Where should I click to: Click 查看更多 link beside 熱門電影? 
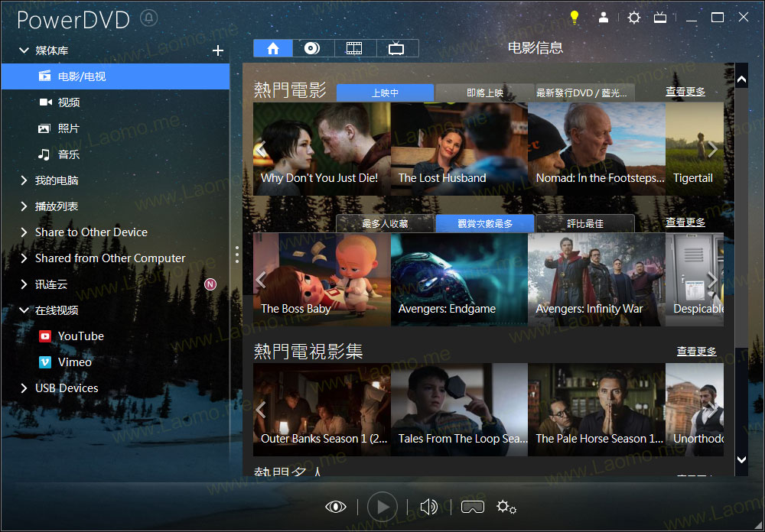[685, 91]
